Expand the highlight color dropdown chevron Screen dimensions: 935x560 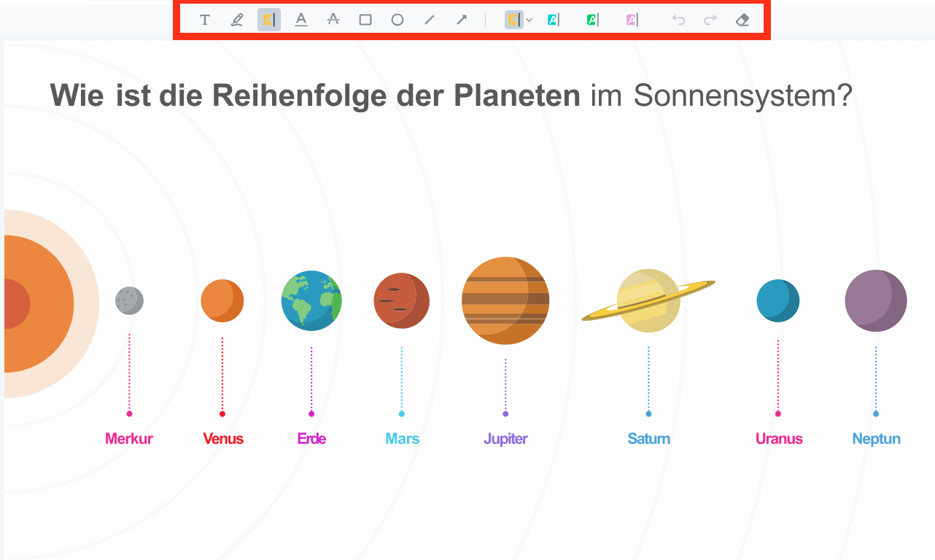tap(529, 20)
